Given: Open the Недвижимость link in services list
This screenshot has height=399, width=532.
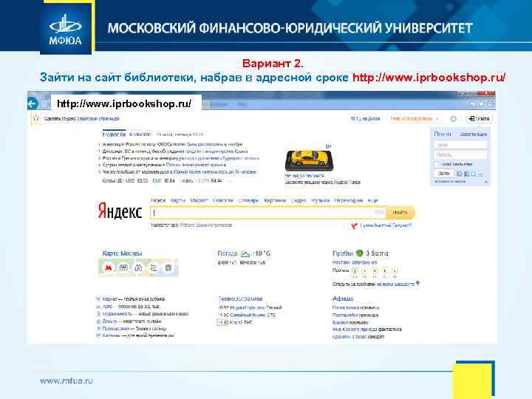Looking at the screenshot, I should point(117,314).
